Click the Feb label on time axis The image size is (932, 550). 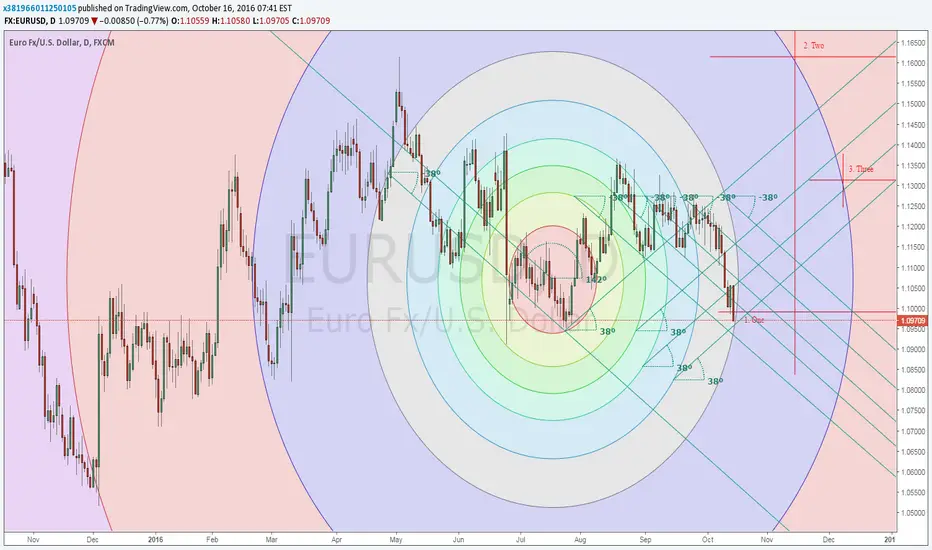212,540
